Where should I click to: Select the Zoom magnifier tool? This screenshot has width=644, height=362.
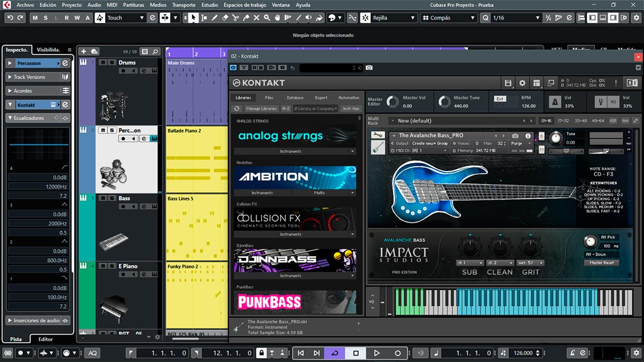pos(267,18)
